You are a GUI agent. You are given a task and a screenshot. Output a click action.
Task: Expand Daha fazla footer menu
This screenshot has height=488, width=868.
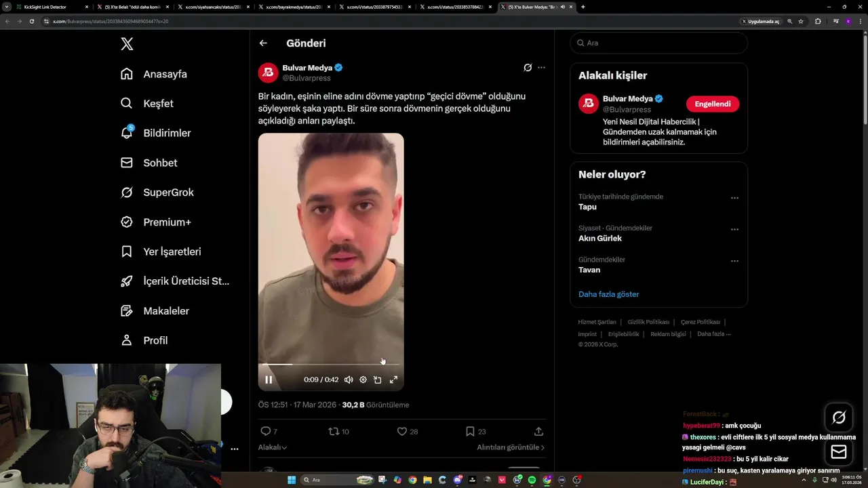714,334
